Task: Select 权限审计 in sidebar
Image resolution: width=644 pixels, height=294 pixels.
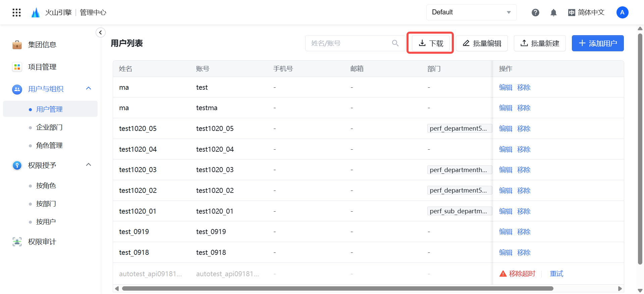Action: (42, 242)
